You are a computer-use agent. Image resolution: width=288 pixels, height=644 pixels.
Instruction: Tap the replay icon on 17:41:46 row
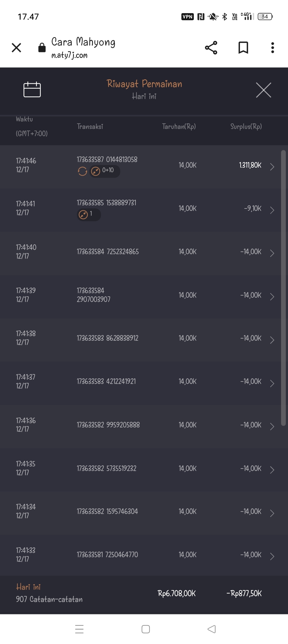82,171
